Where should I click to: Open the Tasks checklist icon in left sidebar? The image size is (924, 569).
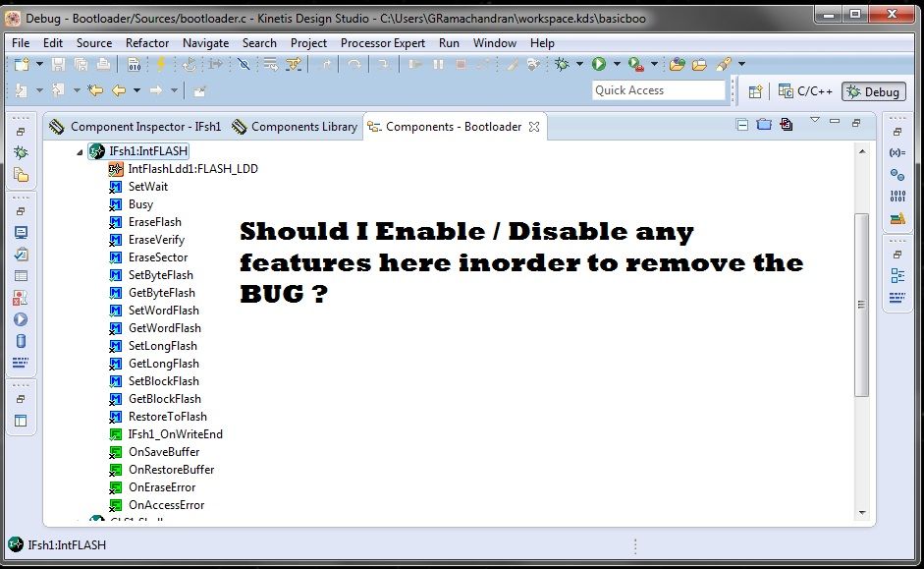point(21,255)
